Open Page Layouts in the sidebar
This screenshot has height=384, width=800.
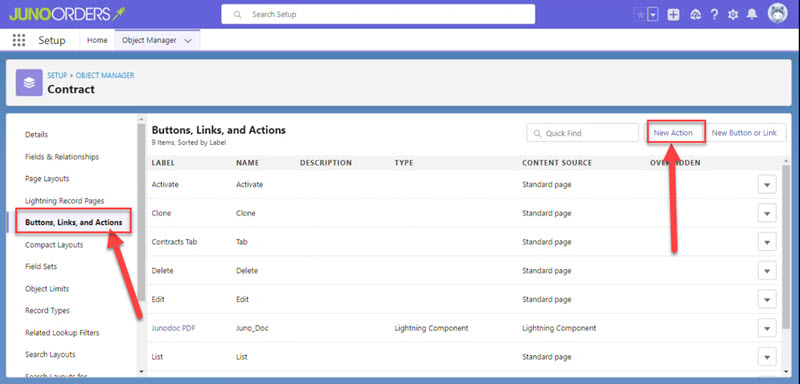pyautogui.click(x=47, y=178)
